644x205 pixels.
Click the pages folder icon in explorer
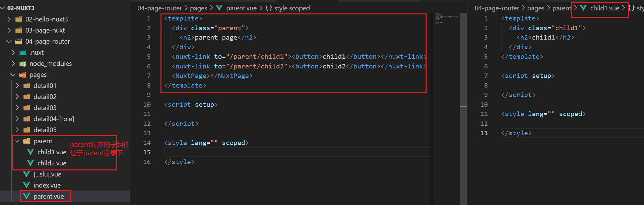pyautogui.click(x=23, y=75)
